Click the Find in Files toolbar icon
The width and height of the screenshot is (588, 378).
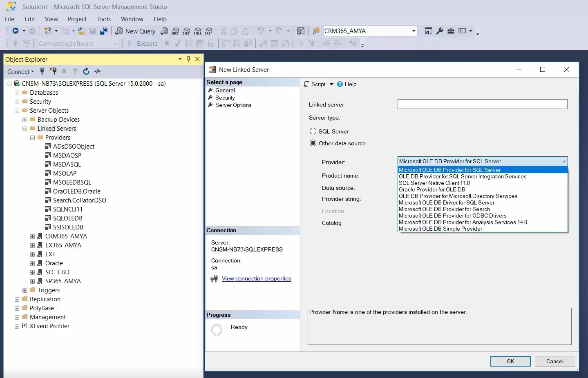point(315,31)
